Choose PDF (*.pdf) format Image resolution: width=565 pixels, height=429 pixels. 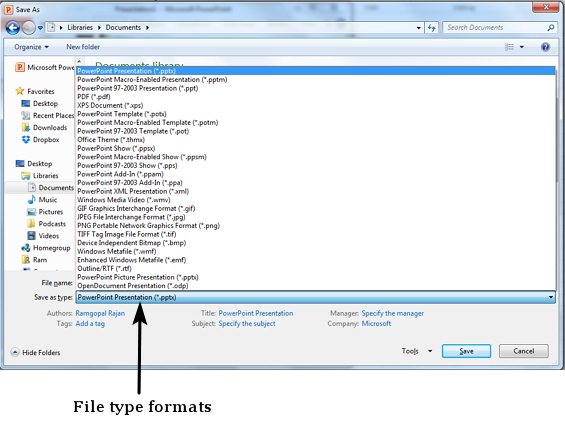316,97
